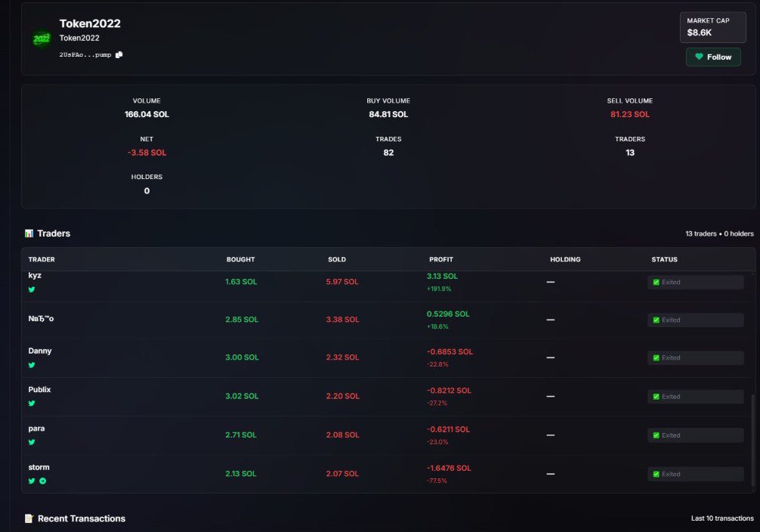Screen dimensions: 760x532
Task: Click storm's -1.6476 SOL profit value
Action: [x=449, y=468]
